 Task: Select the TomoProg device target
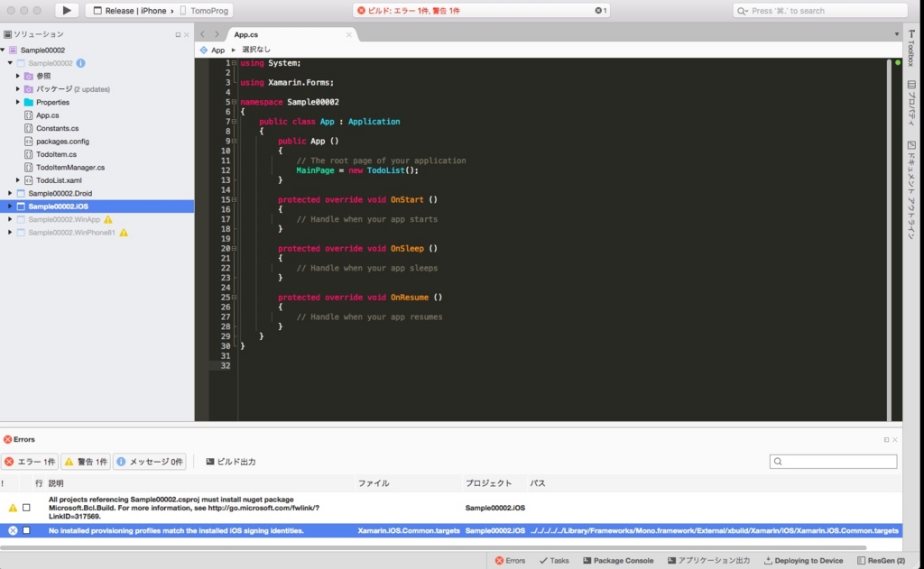pyautogui.click(x=205, y=11)
